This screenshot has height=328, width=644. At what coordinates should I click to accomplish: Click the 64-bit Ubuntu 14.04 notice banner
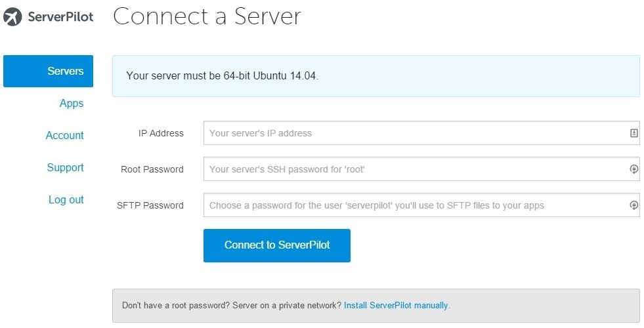click(376, 76)
